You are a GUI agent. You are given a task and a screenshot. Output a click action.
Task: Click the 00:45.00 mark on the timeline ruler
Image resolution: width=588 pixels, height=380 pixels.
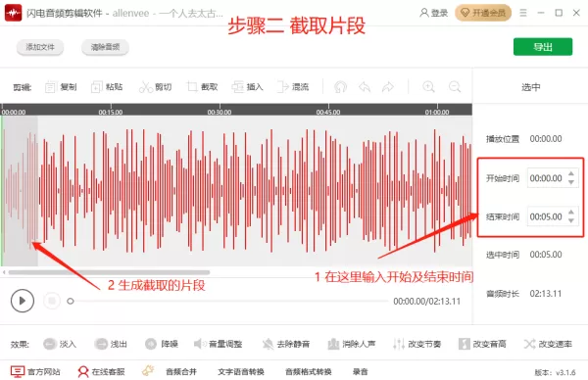pos(328,112)
